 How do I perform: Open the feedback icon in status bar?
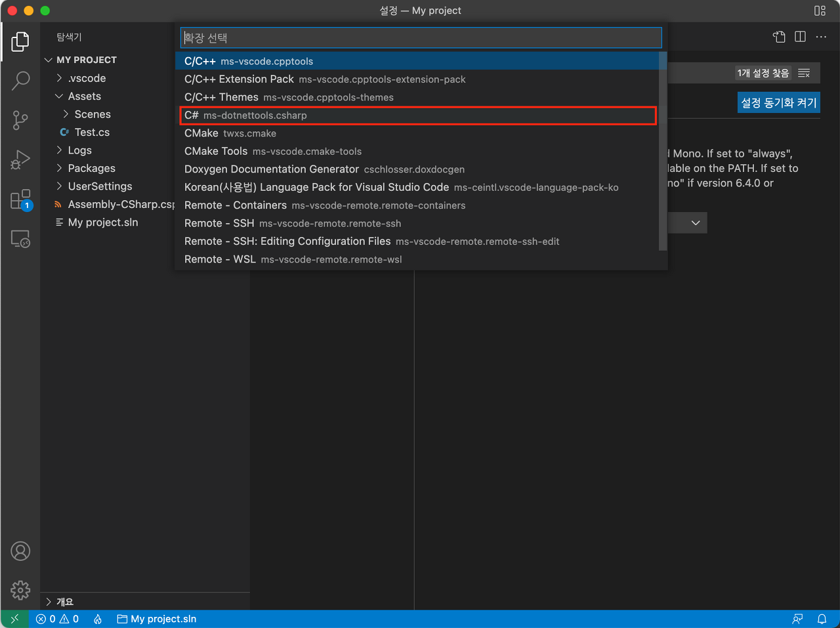point(797,619)
